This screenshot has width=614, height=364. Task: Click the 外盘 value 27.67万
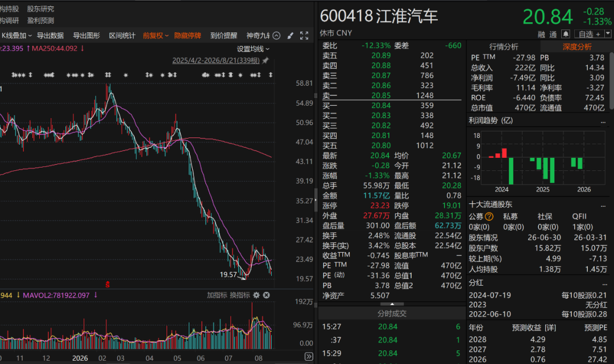376,216
